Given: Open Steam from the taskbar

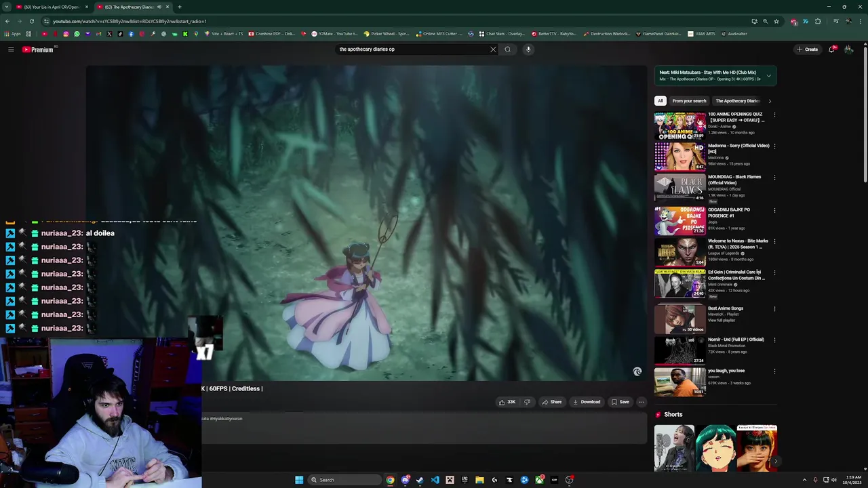Looking at the screenshot, I should coord(420,480).
